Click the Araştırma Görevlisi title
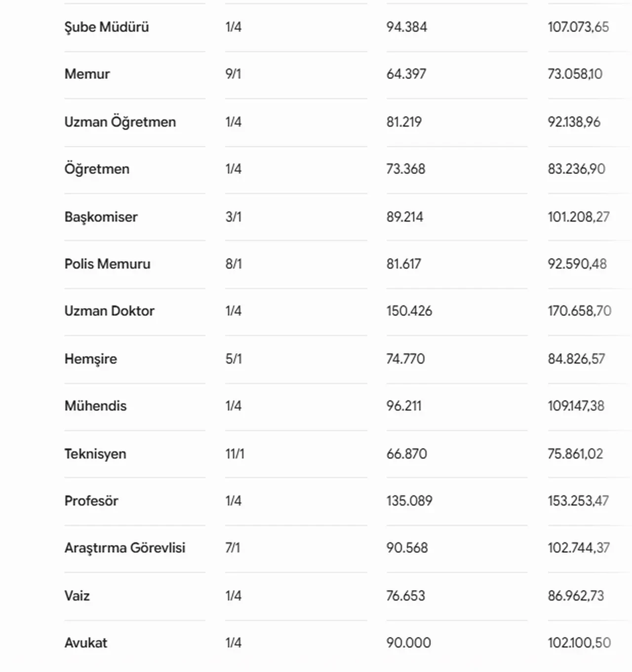Viewport: 632px width, 672px height. [125, 548]
